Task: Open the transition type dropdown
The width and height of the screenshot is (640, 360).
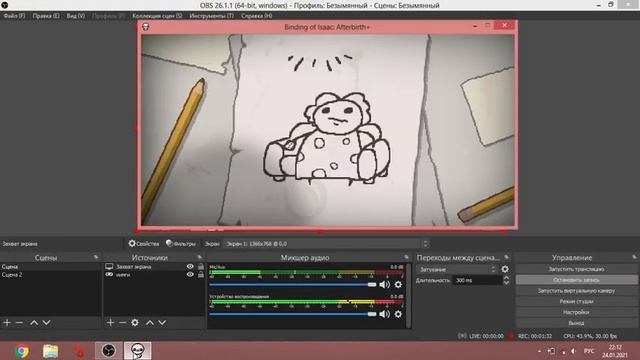Action: coord(457,269)
